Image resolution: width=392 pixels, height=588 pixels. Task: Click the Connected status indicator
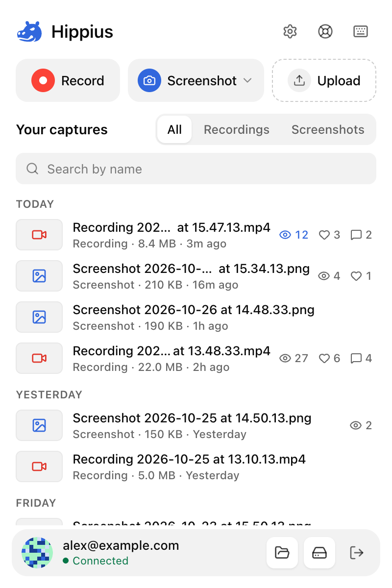pos(96,561)
